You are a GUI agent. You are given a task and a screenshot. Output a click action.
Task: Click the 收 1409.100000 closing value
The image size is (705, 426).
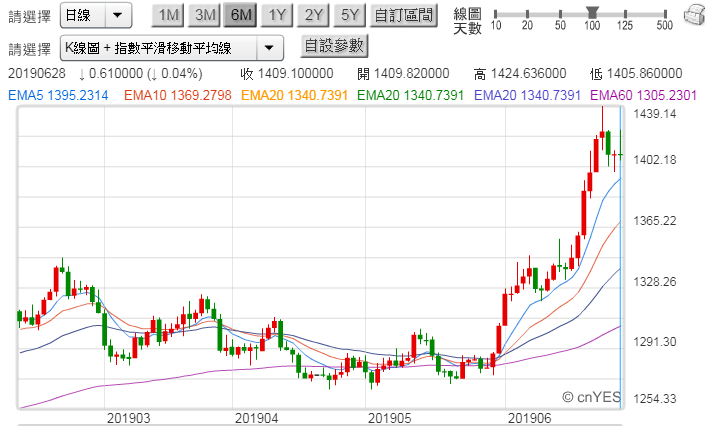pyautogui.click(x=287, y=73)
